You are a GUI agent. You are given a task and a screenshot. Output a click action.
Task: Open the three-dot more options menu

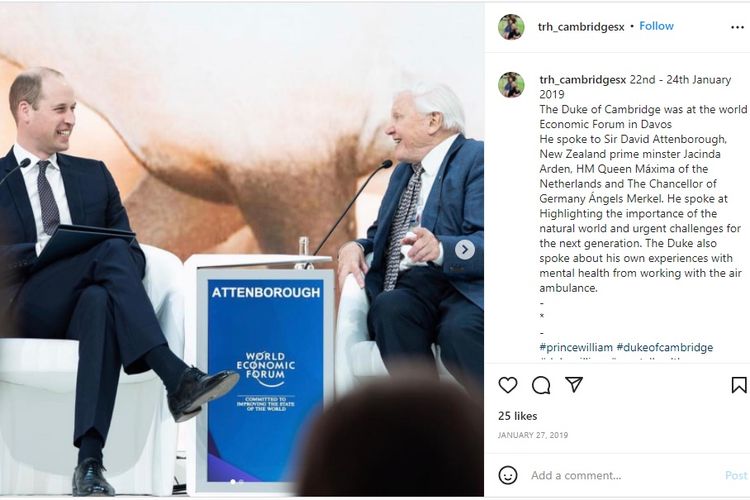point(737,27)
